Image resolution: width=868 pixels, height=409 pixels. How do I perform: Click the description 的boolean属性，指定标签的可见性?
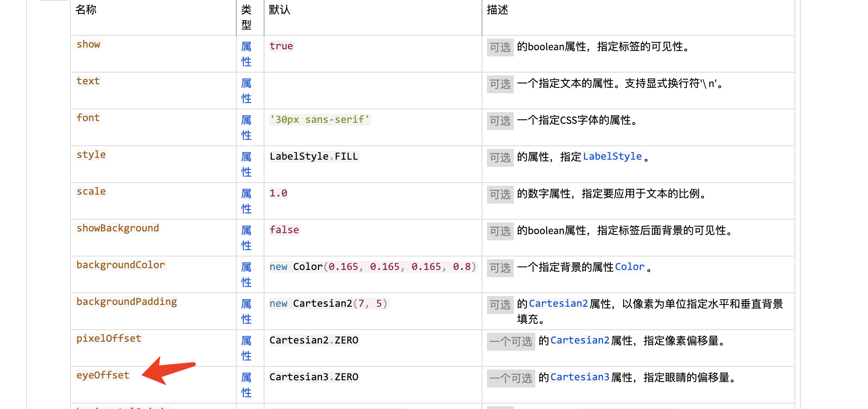click(x=603, y=47)
